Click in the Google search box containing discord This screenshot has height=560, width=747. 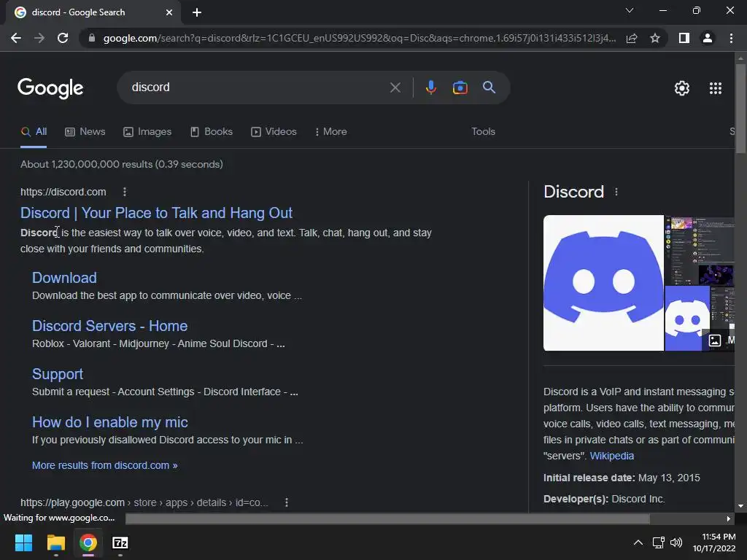pos(258,87)
